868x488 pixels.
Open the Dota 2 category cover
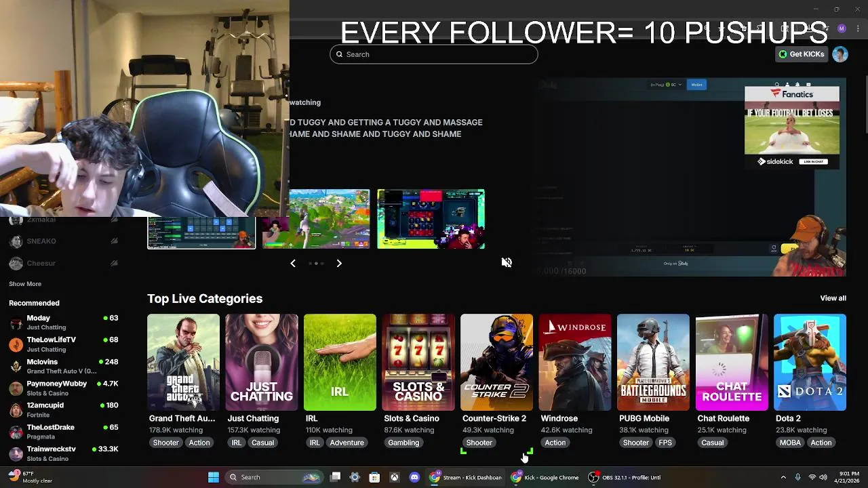click(810, 362)
